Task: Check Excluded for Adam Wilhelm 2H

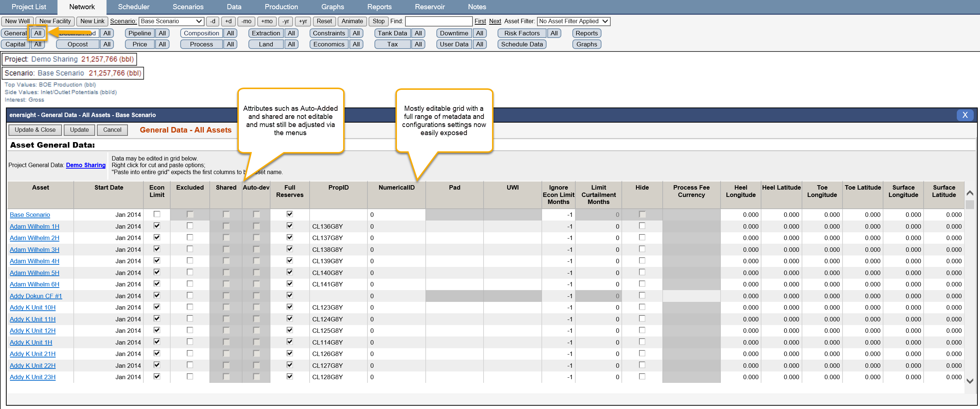Action: [x=190, y=237]
